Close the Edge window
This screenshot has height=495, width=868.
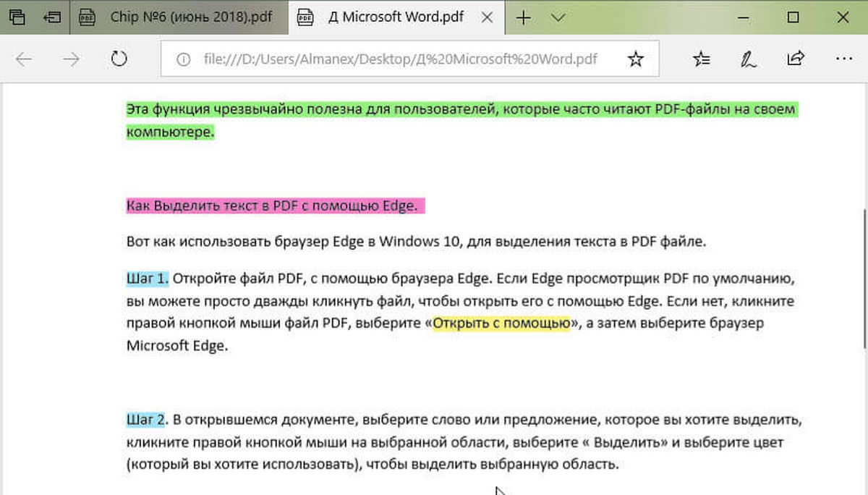pos(841,17)
